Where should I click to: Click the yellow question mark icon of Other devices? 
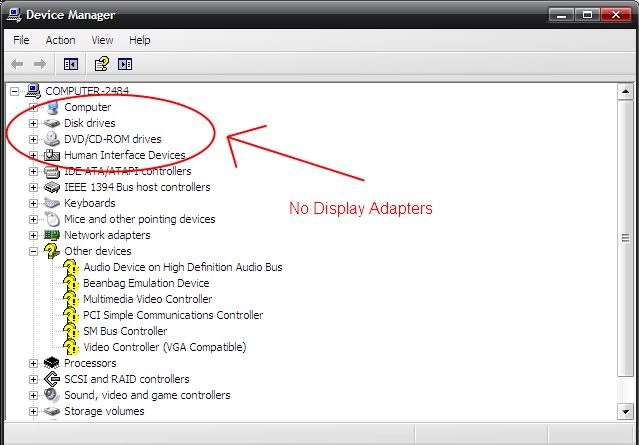click(x=52, y=251)
